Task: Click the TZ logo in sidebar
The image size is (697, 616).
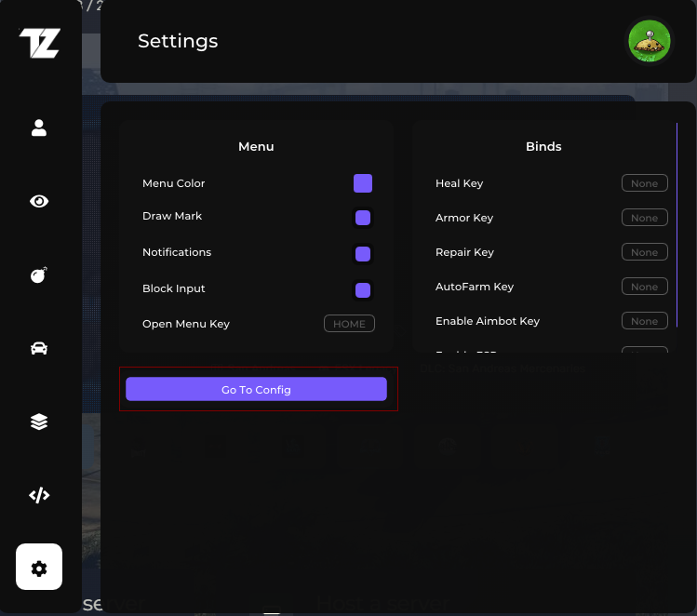Action: coord(39,44)
